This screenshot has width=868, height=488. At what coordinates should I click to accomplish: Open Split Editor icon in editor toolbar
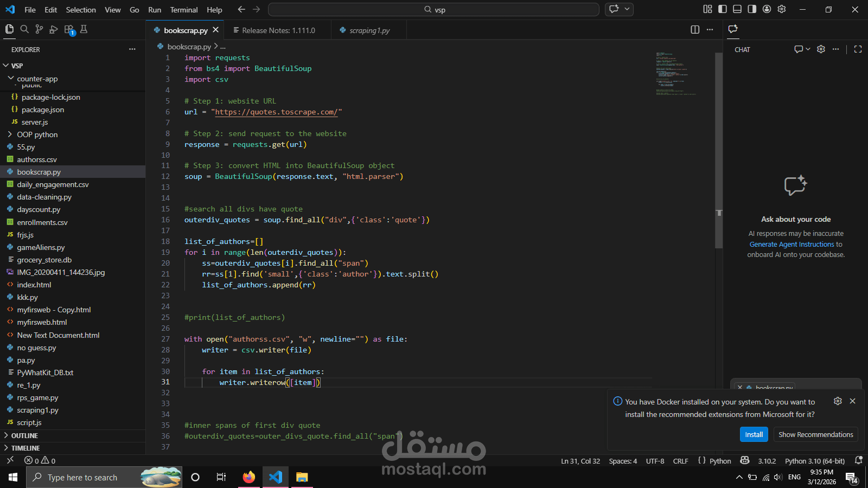695,30
